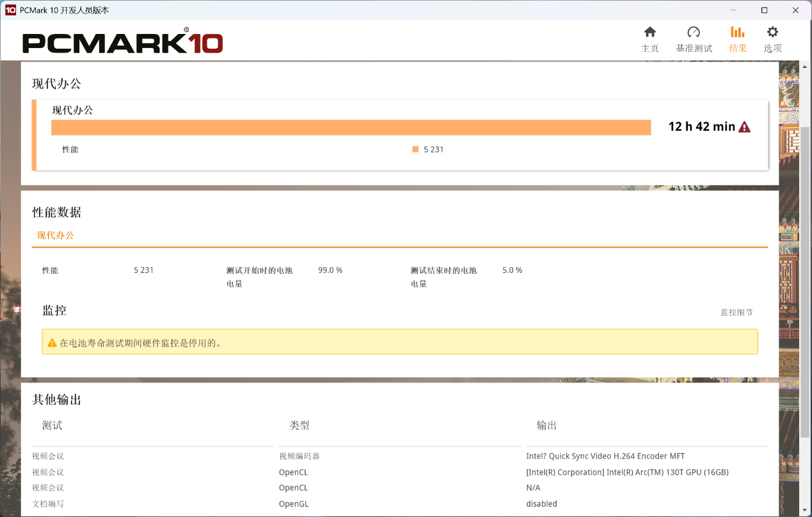
Task: Click the 5 231 performance score value
Action: point(143,270)
